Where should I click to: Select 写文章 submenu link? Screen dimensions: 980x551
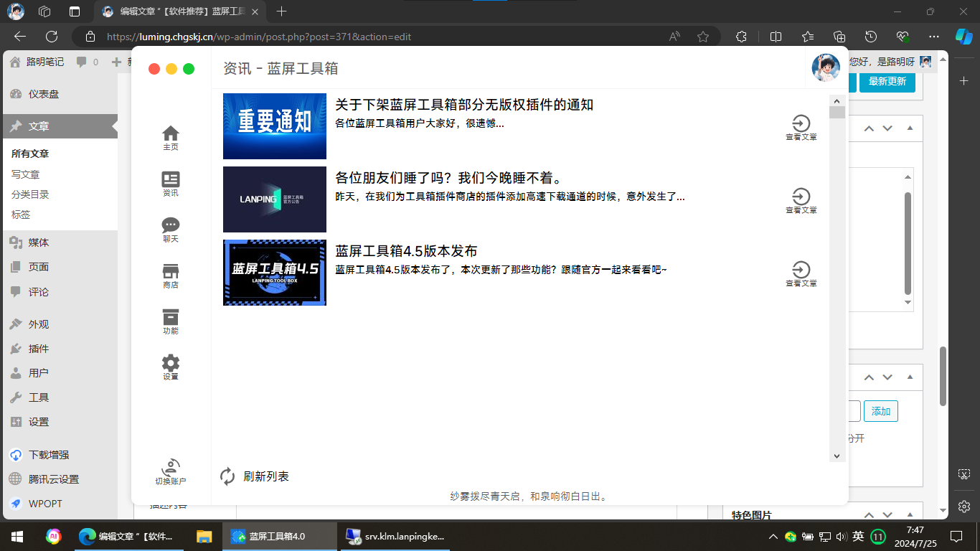25,174
